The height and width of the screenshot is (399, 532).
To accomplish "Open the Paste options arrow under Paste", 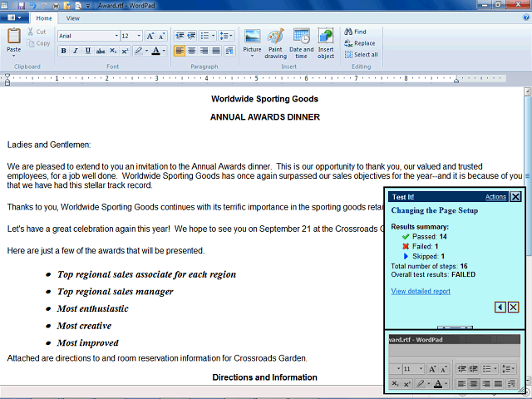I will pos(14,57).
